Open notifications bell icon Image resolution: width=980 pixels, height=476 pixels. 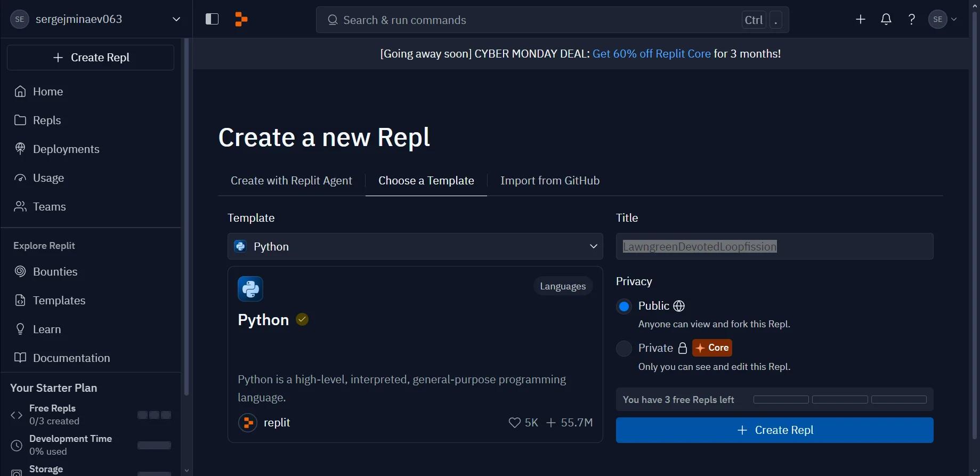point(886,19)
